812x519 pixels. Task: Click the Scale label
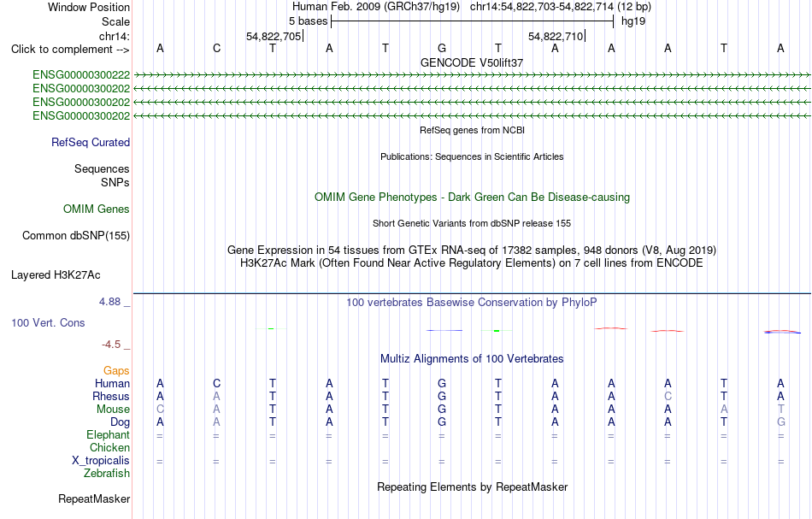(116, 21)
